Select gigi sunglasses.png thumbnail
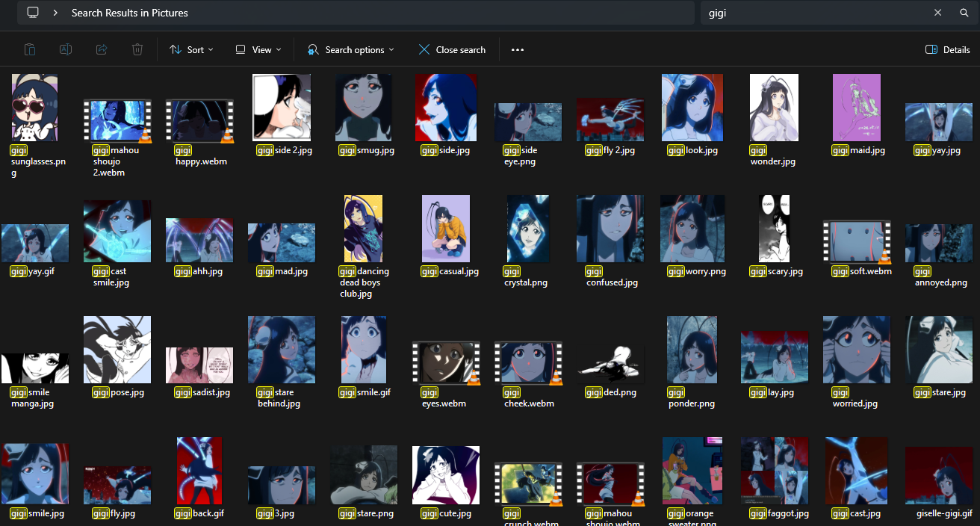980x526 pixels. [34, 108]
